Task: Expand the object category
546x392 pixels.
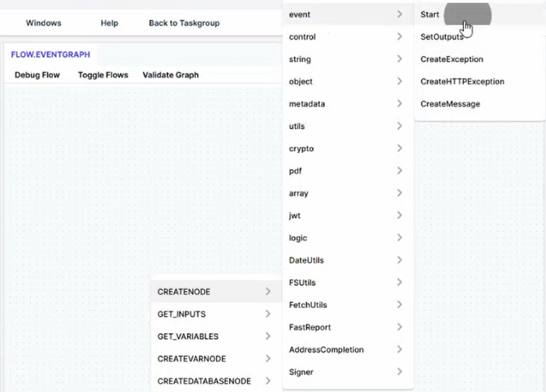Action: [348, 81]
